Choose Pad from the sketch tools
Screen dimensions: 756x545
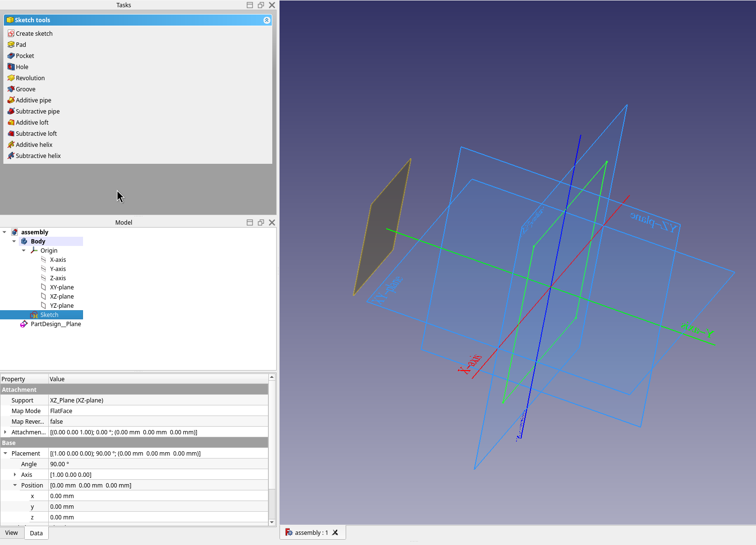21,44
